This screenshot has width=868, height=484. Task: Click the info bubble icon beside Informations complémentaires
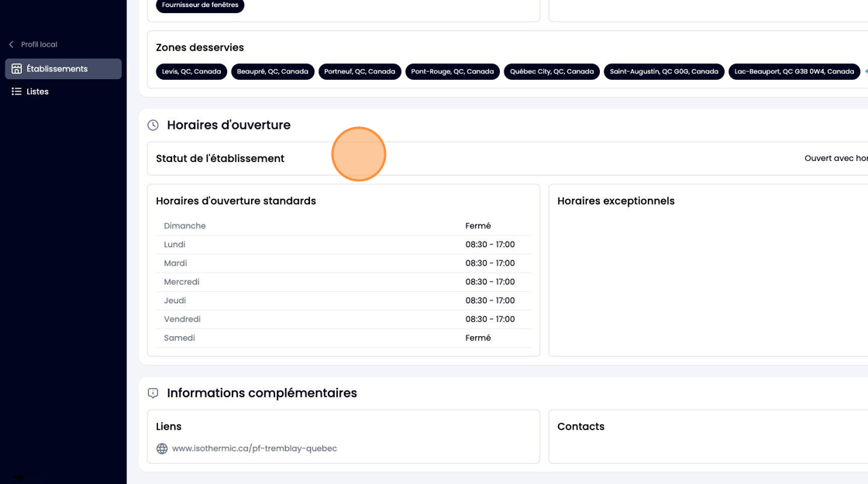click(153, 393)
